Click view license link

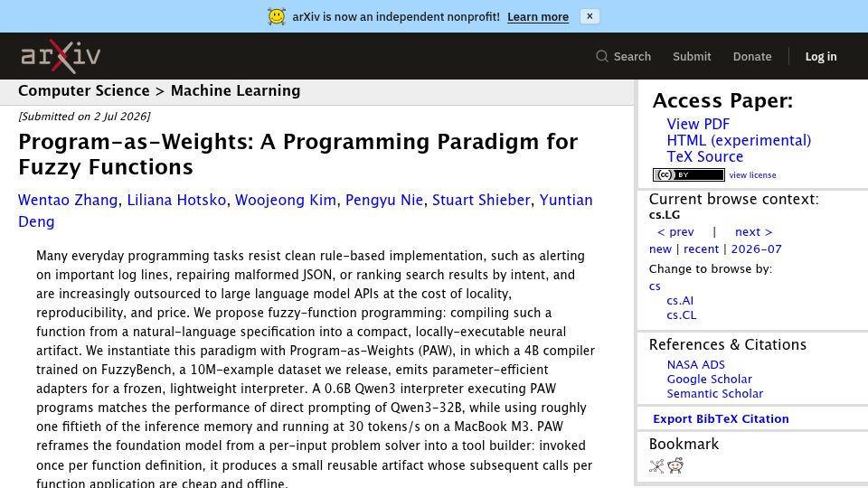pyautogui.click(x=752, y=174)
